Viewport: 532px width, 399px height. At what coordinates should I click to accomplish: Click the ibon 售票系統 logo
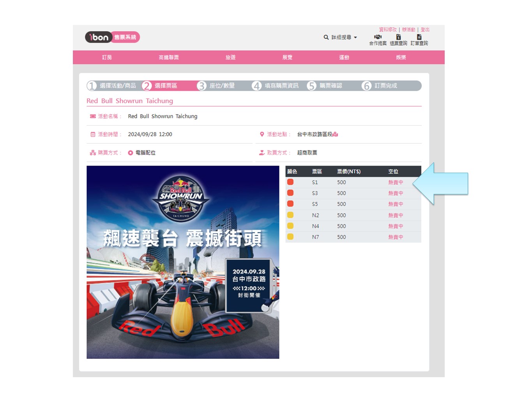pos(112,37)
